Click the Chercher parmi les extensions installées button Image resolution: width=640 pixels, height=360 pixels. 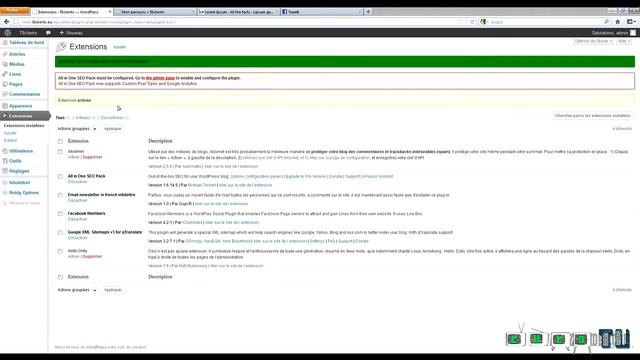click(593, 116)
